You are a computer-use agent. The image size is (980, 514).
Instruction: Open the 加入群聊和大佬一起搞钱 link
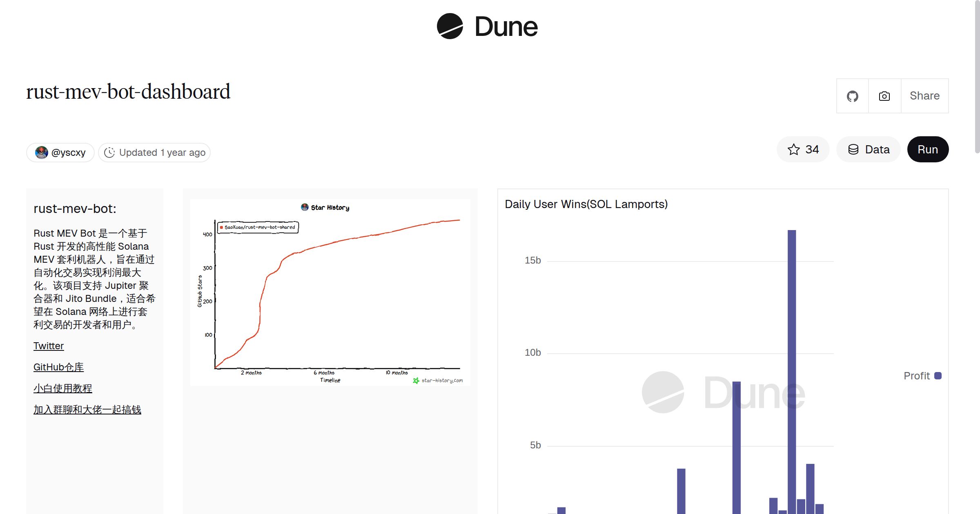pyautogui.click(x=87, y=410)
